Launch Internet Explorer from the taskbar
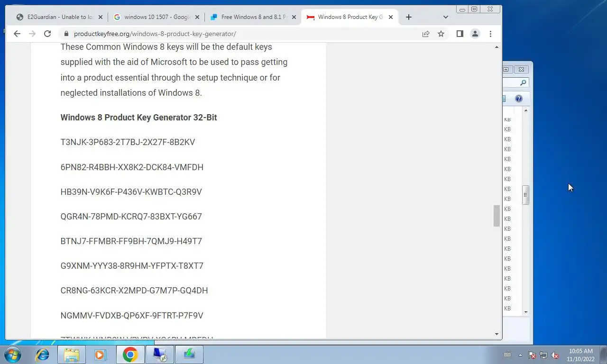This screenshot has width=607, height=364. click(x=43, y=355)
